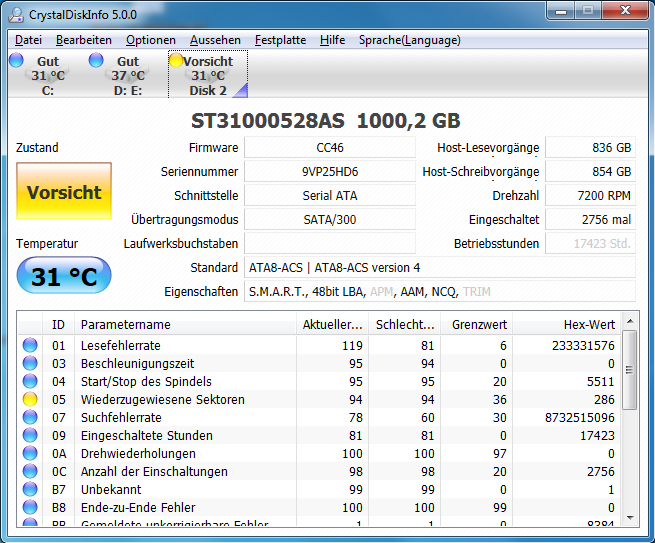Click the CrystalDiskInfo title bar app icon
The width and height of the screenshot is (655, 543).
click(x=17, y=15)
